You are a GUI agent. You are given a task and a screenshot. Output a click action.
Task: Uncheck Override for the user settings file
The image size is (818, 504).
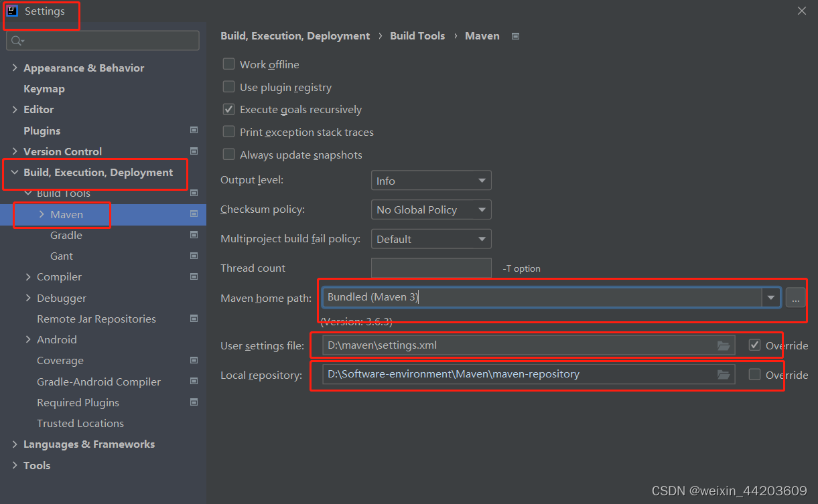click(754, 345)
